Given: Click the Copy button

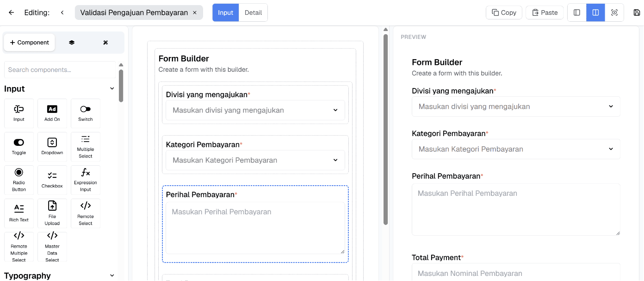Looking at the screenshot, I should (504, 12).
